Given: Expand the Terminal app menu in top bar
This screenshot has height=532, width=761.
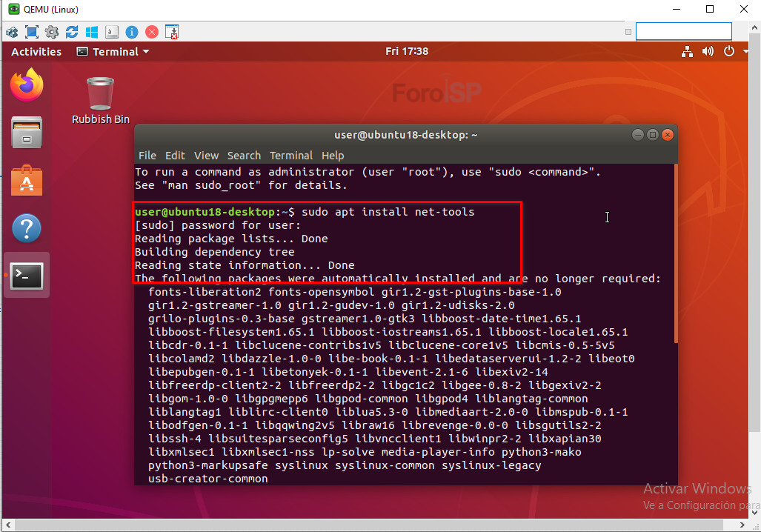Looking at the screenshot, I should (113, 52).
